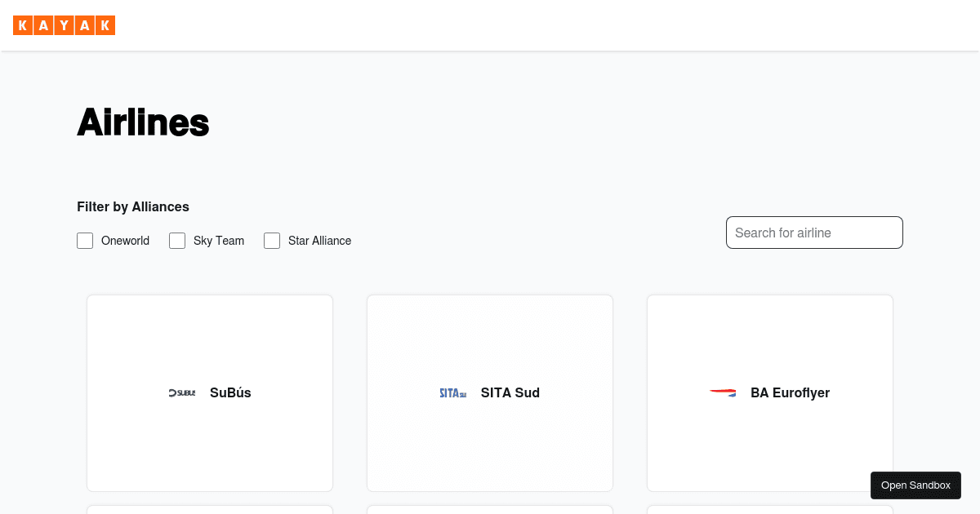Click the Oneworld label text
Image resolution: width=980 pixels, height=514 pixels.
tap(125, 241)
